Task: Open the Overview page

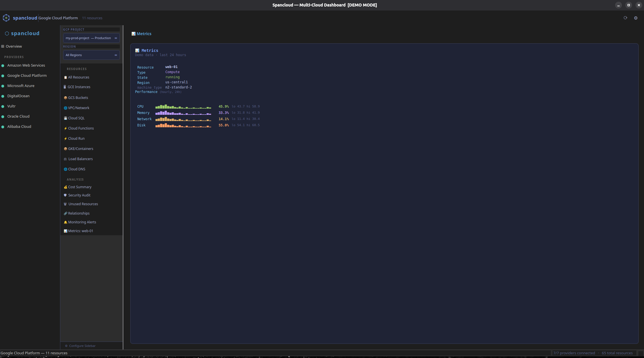Action: [14, 46]
